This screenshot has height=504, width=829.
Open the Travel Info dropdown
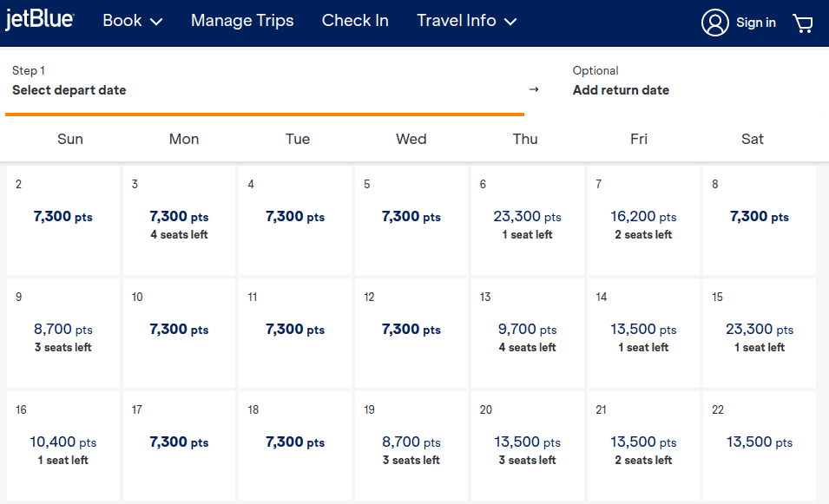(466, 21)
